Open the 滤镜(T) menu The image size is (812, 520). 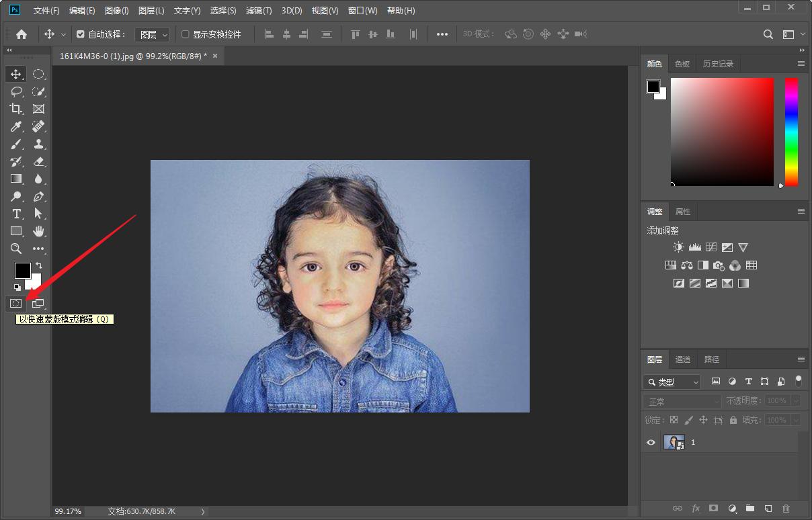tap(259, 11)
